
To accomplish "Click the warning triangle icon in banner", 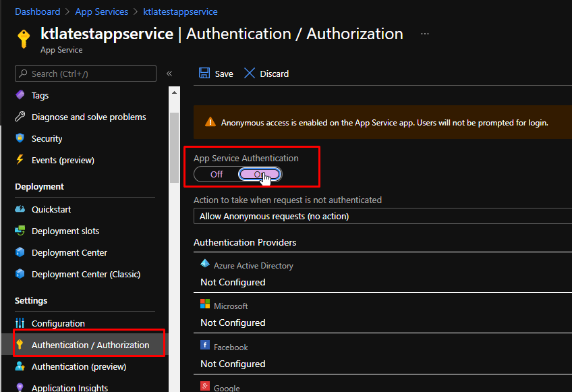I will tap(210, 122).
